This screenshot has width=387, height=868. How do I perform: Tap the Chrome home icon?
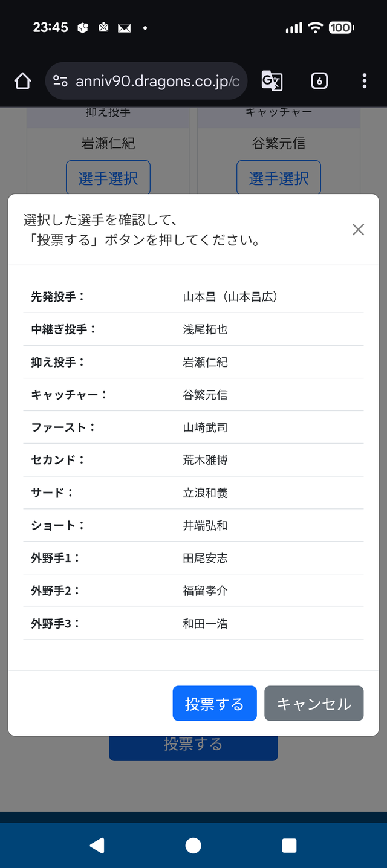(x=22, y=81)
